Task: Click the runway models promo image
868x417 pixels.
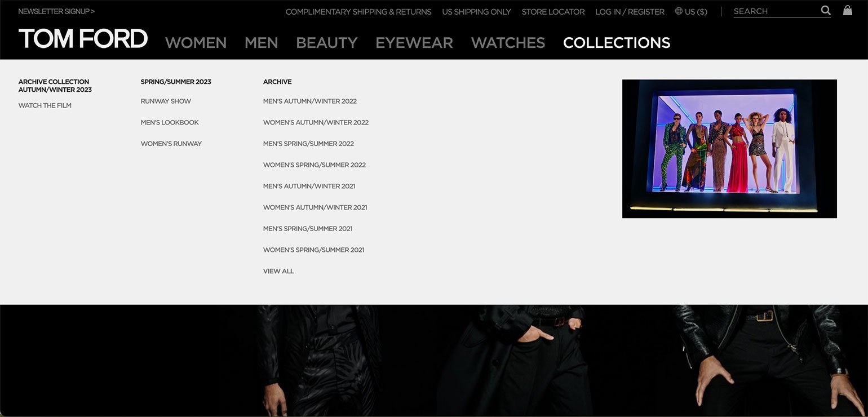Action: (729, 149)
